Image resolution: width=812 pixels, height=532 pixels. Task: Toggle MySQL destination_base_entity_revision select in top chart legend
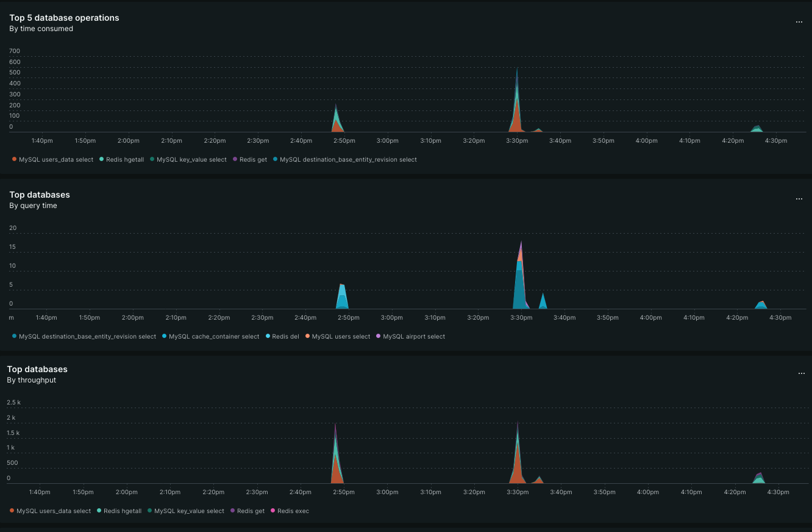tap(344, 159)
